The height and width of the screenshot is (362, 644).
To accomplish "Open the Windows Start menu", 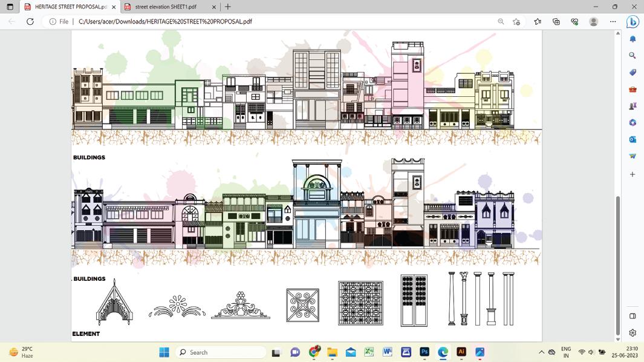I will tap(164, 352).
